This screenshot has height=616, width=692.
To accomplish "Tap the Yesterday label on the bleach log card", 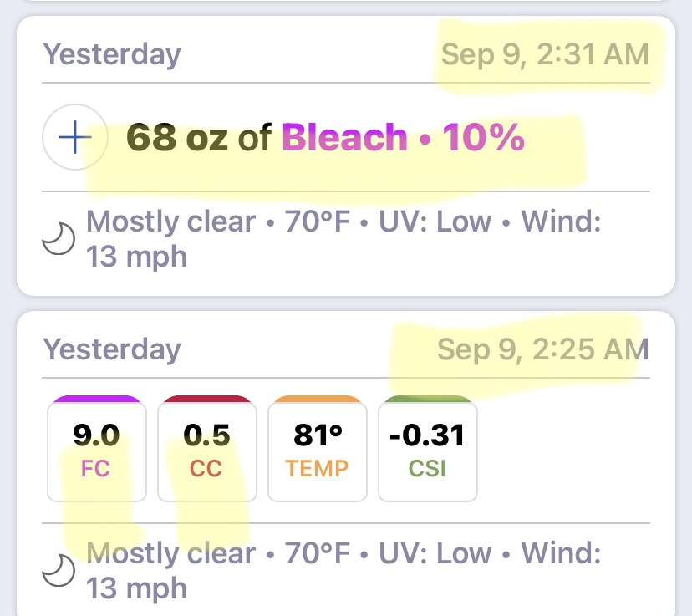I will coord(112,55).
